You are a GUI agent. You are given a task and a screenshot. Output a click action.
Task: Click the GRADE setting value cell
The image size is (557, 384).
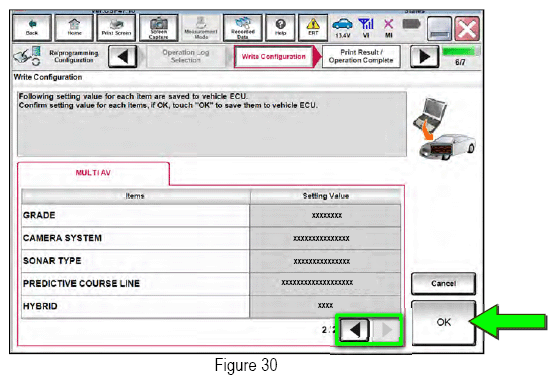[326, 215]
